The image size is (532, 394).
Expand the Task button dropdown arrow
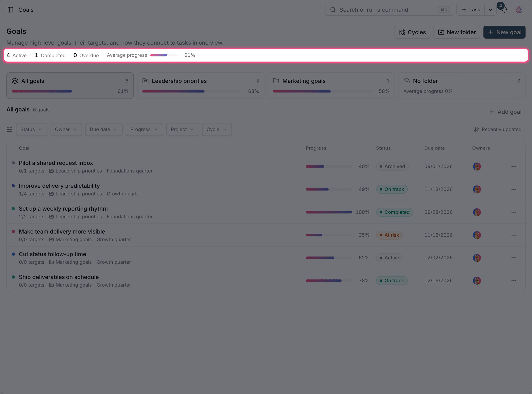[x=490, y=10]
